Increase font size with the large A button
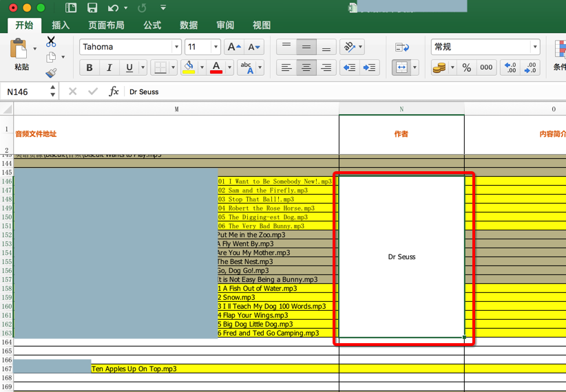 pos(234,47)
